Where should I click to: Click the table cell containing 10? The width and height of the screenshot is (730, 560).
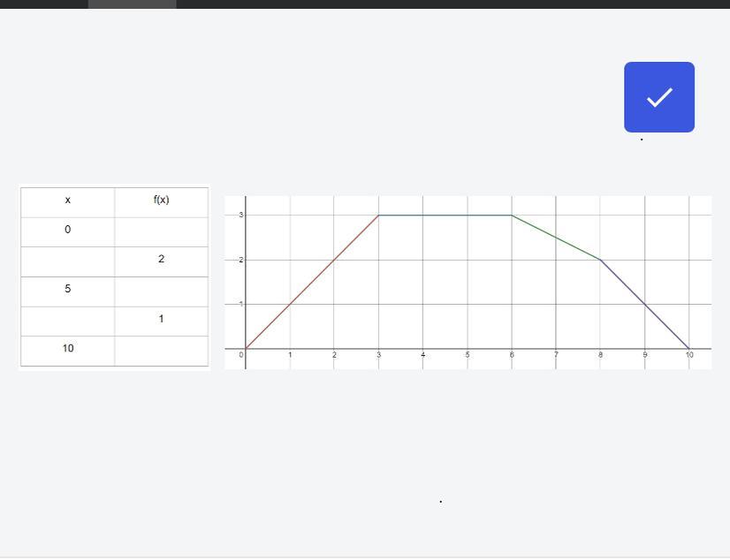pos(68,350)
